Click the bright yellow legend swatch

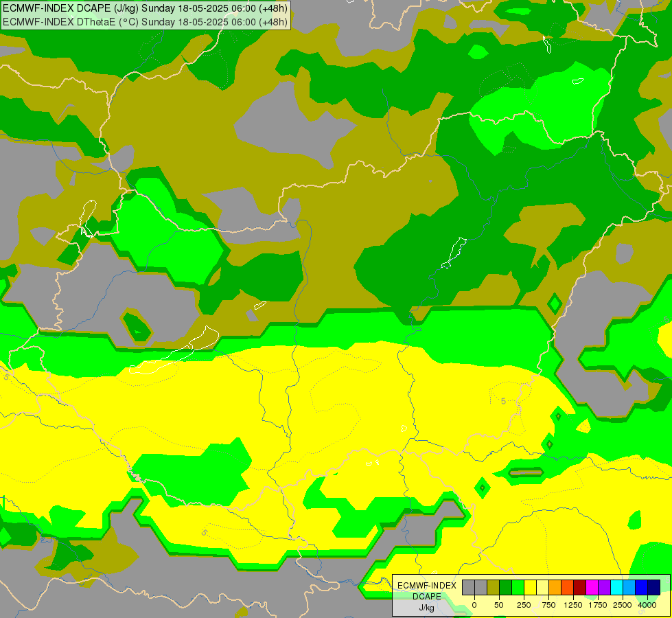pos(530,587)
